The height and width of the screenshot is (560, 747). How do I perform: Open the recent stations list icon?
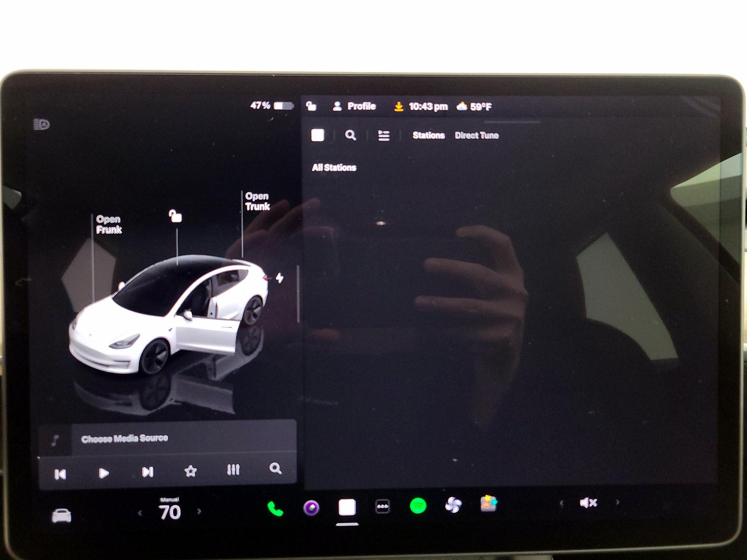tap(384, 136)
